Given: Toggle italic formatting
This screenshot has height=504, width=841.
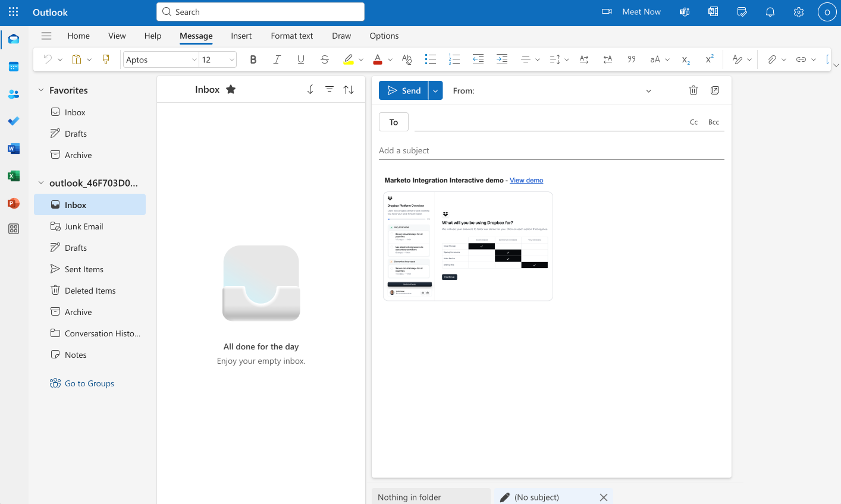Looking at the screenshot, I should click(x=277, y=59).
